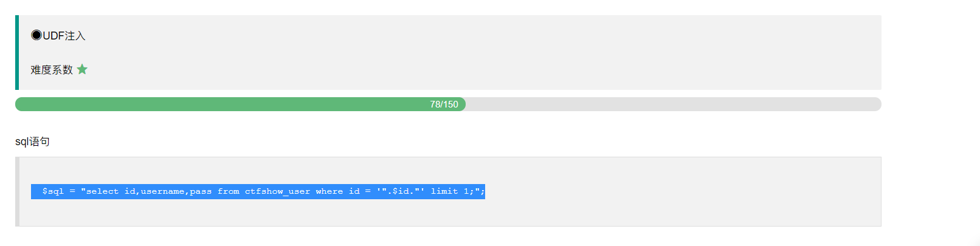Click the where keyword in the query
Screen dimensions: 980x246
tap(330, 191)
